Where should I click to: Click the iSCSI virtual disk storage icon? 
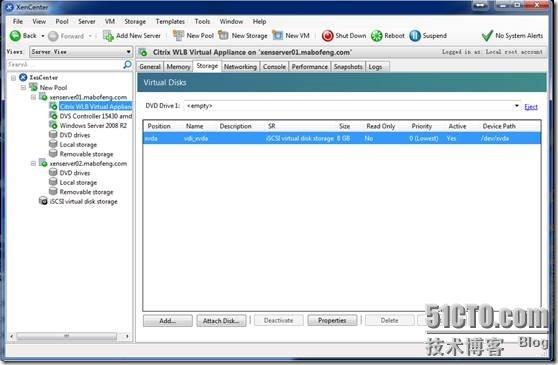click(x=43, y=201)
